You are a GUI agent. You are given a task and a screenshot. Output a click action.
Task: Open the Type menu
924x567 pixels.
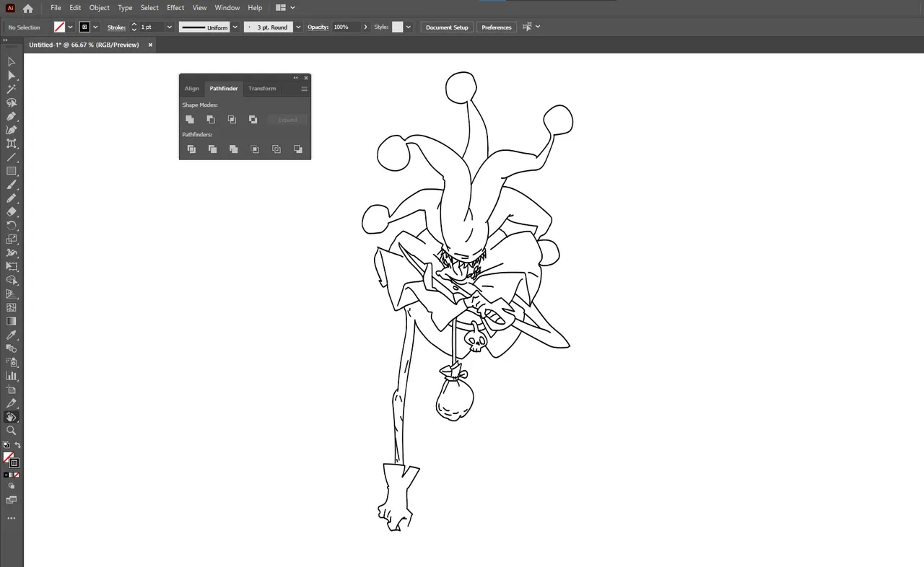pos(125,8)
